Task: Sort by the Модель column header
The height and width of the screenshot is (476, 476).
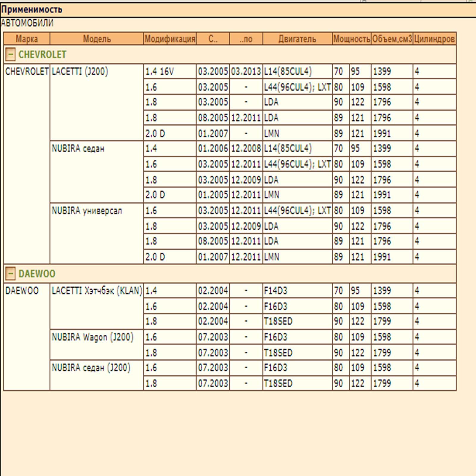Action: pyautogui.click(x=97, y=39)
